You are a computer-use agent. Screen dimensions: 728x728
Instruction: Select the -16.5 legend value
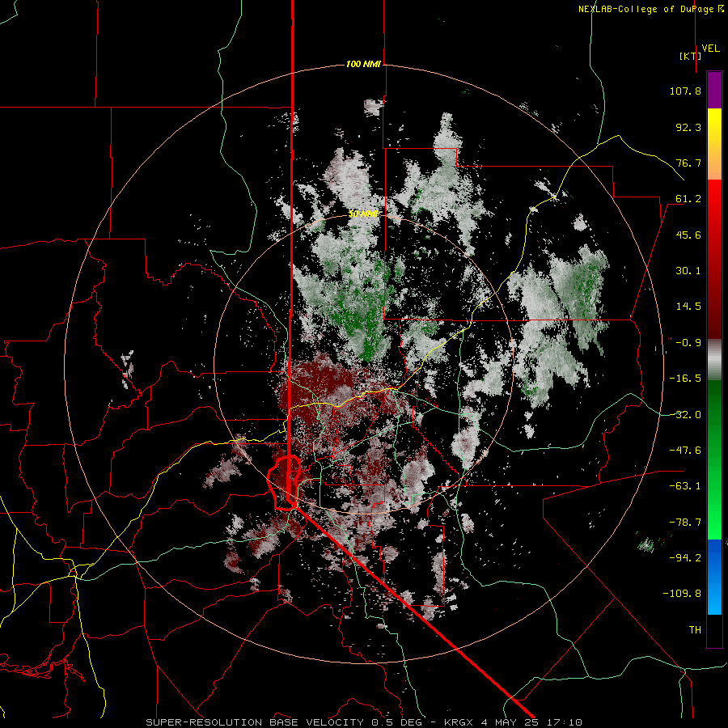point(685,379)
